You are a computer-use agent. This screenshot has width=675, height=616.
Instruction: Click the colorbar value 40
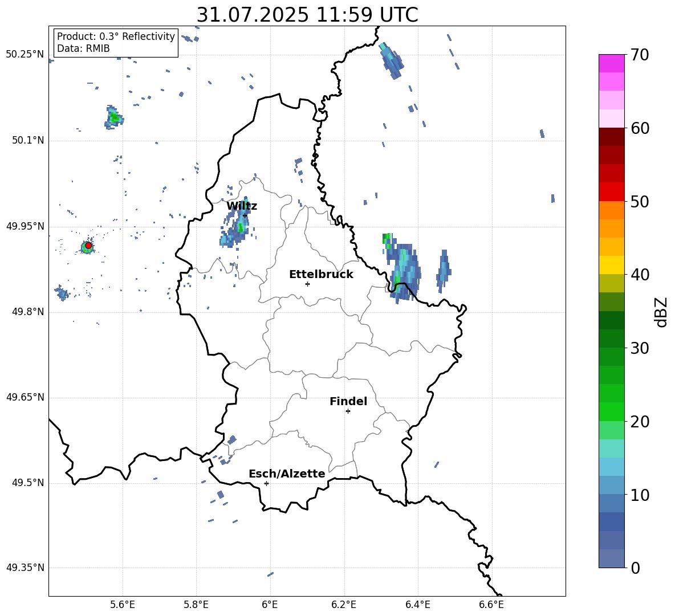click(x=640, y=275)
